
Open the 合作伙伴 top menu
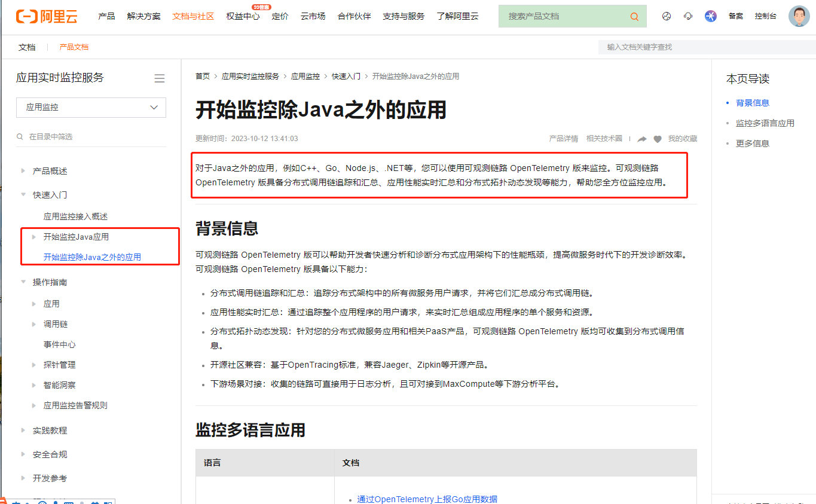(354, 16)
